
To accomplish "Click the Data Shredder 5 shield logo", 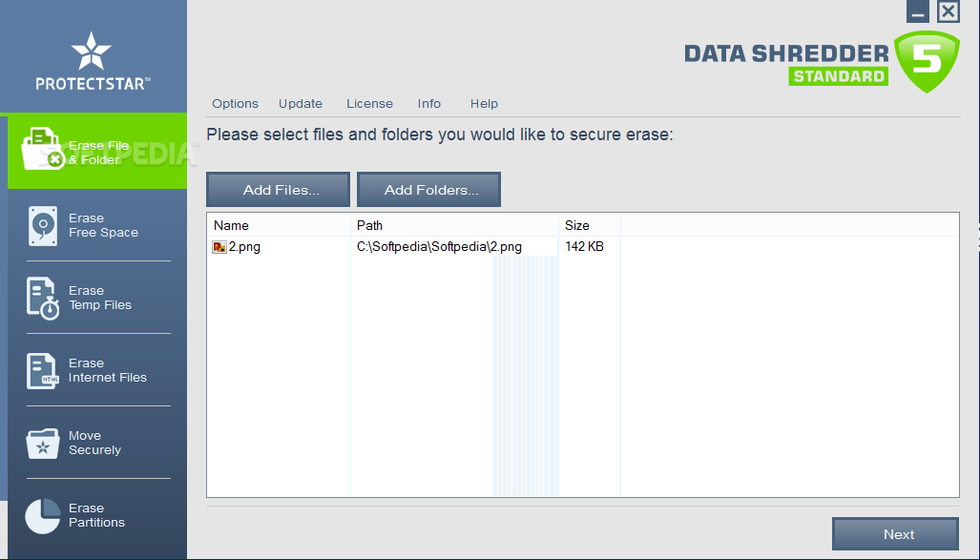I will (x=927, y=61).
